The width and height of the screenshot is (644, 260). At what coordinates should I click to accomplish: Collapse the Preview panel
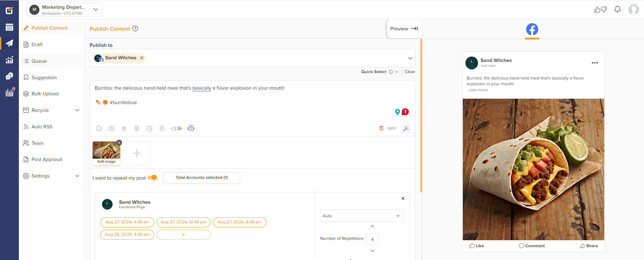pos(404,29)
